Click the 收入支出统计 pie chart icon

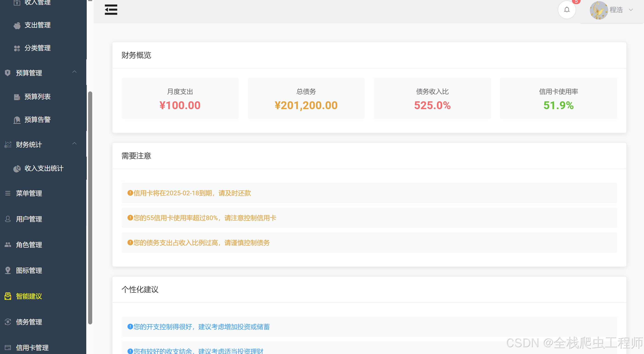17,169
